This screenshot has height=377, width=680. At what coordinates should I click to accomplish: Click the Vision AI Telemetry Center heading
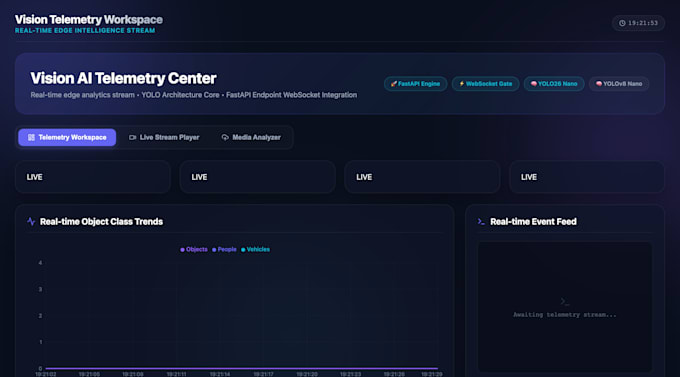(x=123, y=78)
